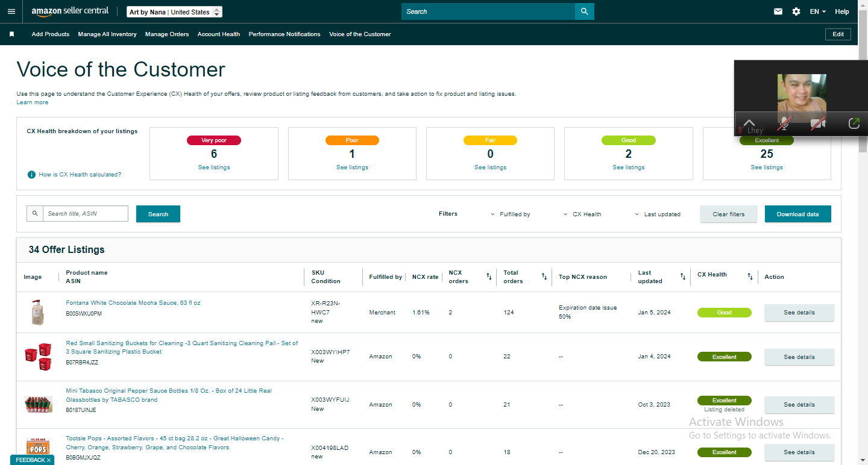Click Fontana Mocha Sauce product thumbnail
Image resolution: width=868 pixels, height=465 pixels.
click(x=38, y=313)
